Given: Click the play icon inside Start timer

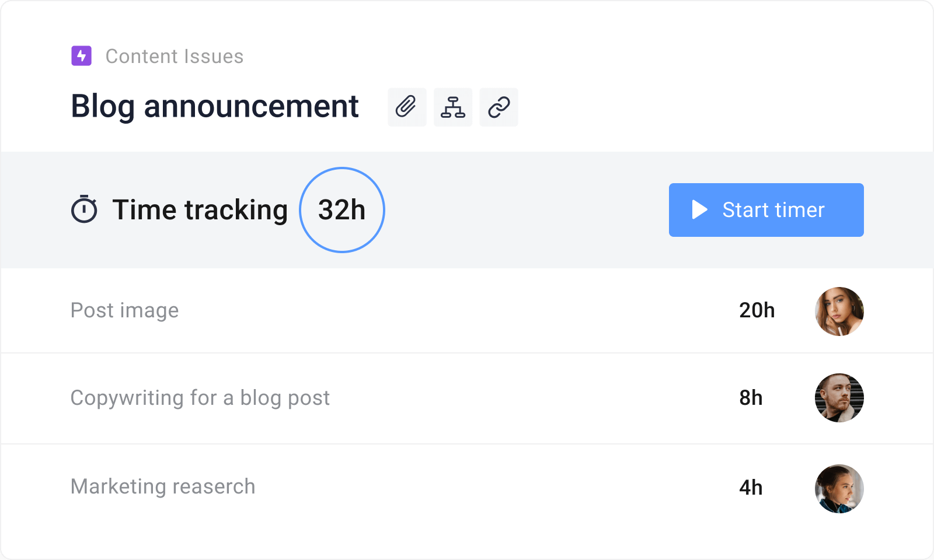Looking at the screenshot, I should 698,209.
